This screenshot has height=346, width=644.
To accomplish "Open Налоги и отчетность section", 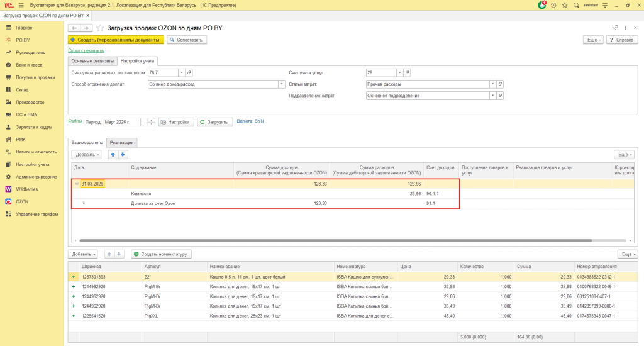I will [36, 152].
